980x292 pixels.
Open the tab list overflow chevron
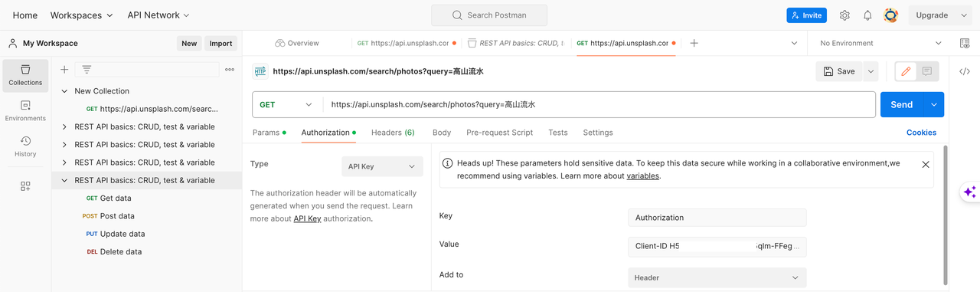[794, 44]
